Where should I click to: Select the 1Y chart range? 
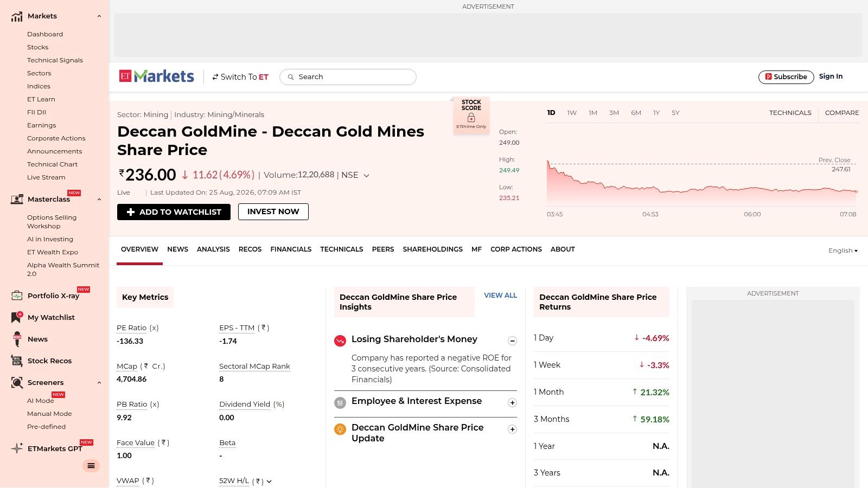[x=656, y=113]
